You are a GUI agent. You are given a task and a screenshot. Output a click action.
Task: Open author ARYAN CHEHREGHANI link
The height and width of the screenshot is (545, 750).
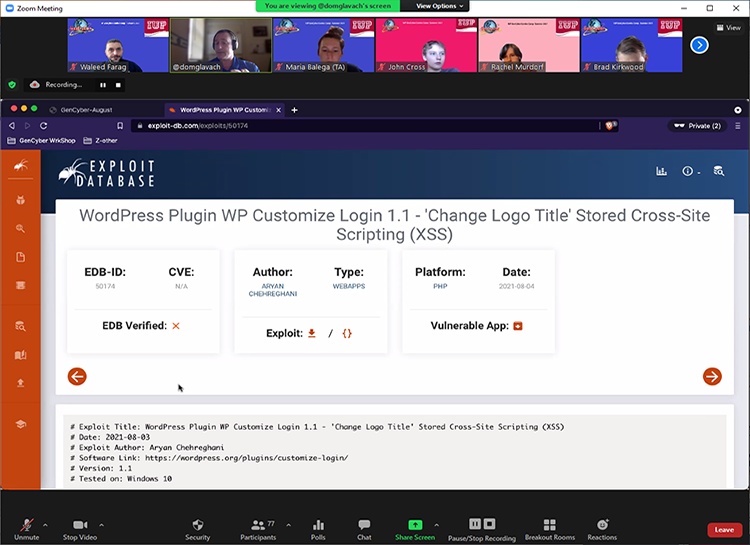(x=273, y=289)
